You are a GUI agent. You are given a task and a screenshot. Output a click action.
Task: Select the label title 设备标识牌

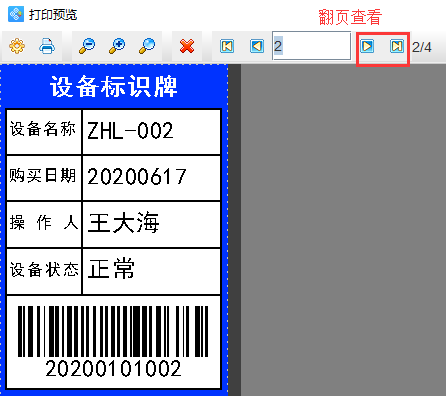[x=114, y=86]
